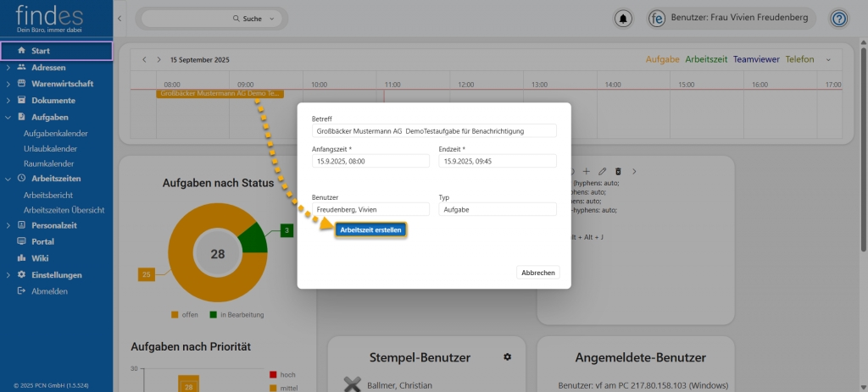Expand the Warenwirtschaft tree node
This screenshot has width=868, height=392.
tap(8, 84)
